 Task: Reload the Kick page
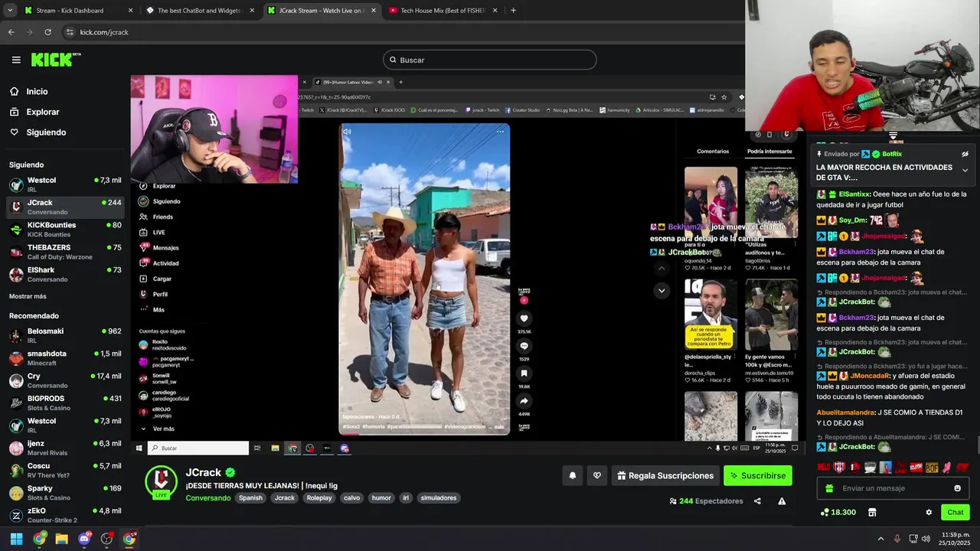47,32
